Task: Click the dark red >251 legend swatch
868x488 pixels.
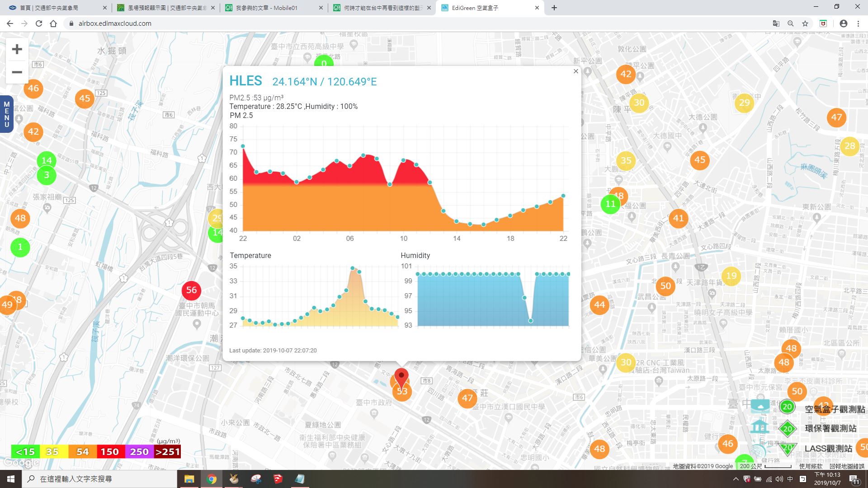Action: 167,451
